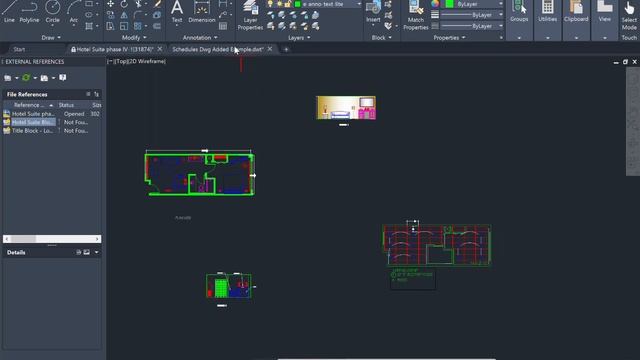Expand the Block panel dropdown
Viewport: 640px width, 360px height.
pyautogui.click(x=382, y=37)
